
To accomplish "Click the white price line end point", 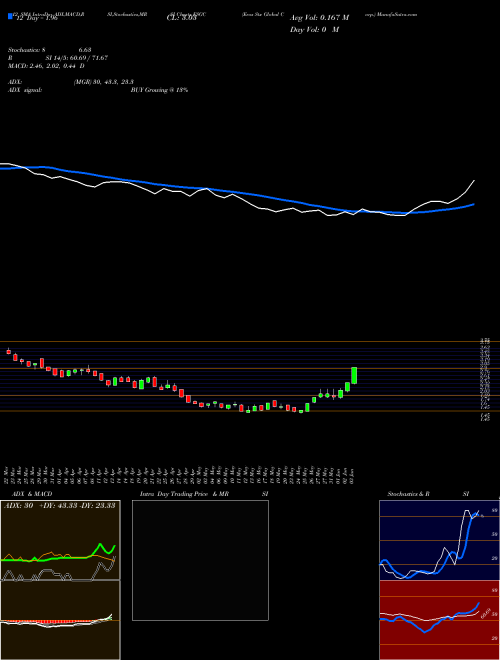I will click(474, 181).
